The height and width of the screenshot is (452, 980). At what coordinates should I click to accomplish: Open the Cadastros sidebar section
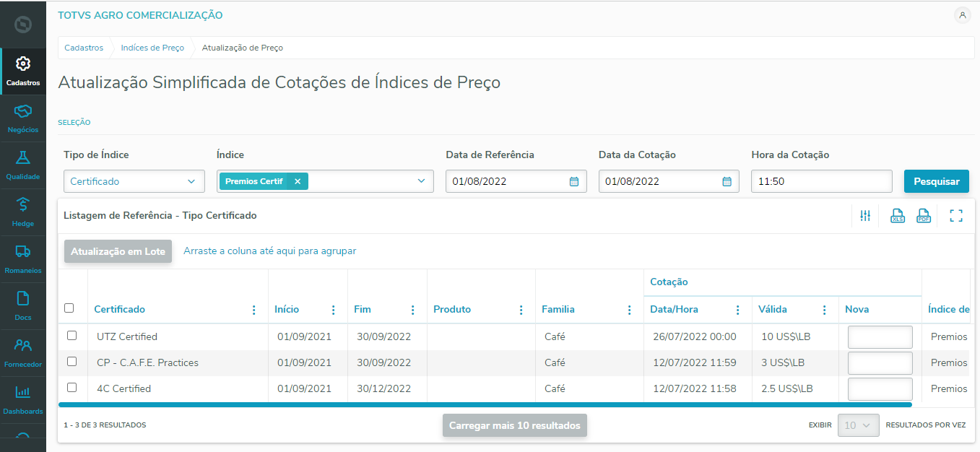pos(23,71)
